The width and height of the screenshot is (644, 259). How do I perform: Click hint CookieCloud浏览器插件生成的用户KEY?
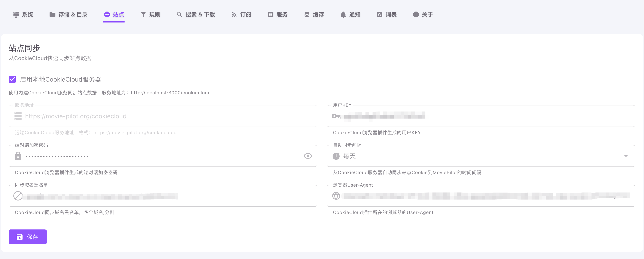coord(377,133)
